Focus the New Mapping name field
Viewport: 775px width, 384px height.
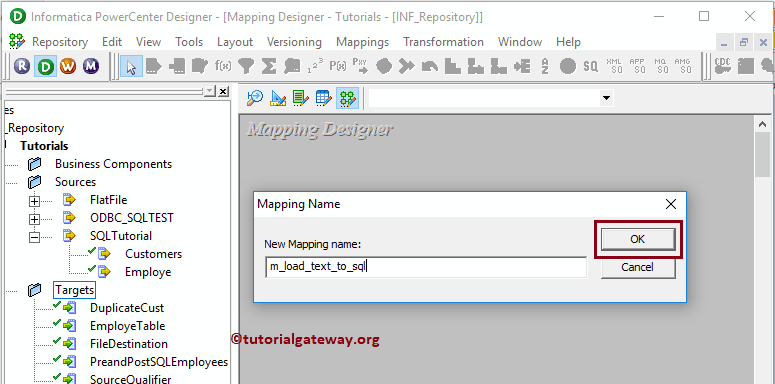(x=426, y=267)
